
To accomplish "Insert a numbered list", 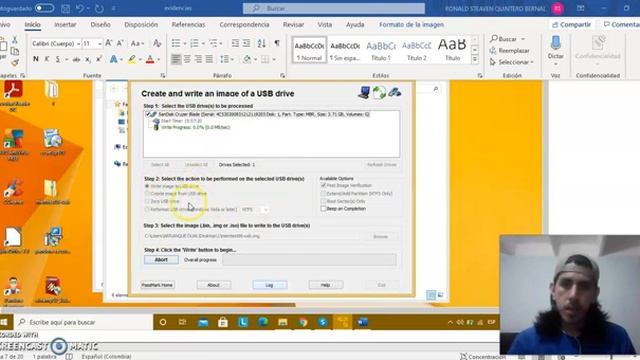I will (194, 43).
